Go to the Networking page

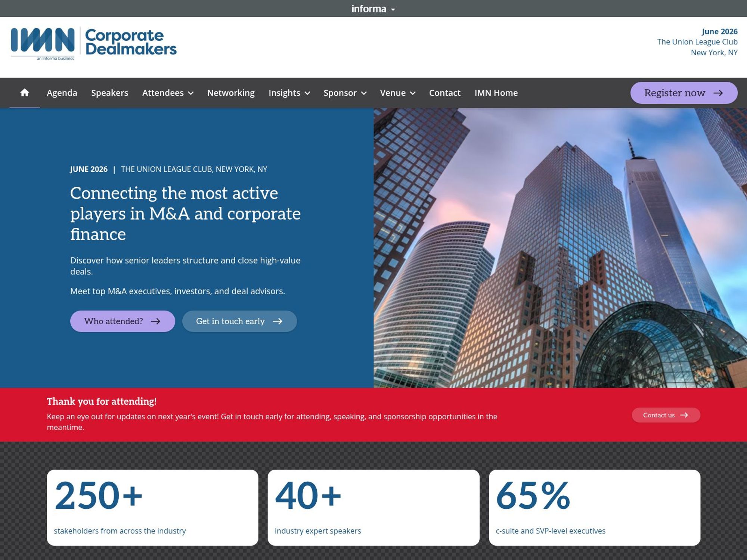[230, 93]
